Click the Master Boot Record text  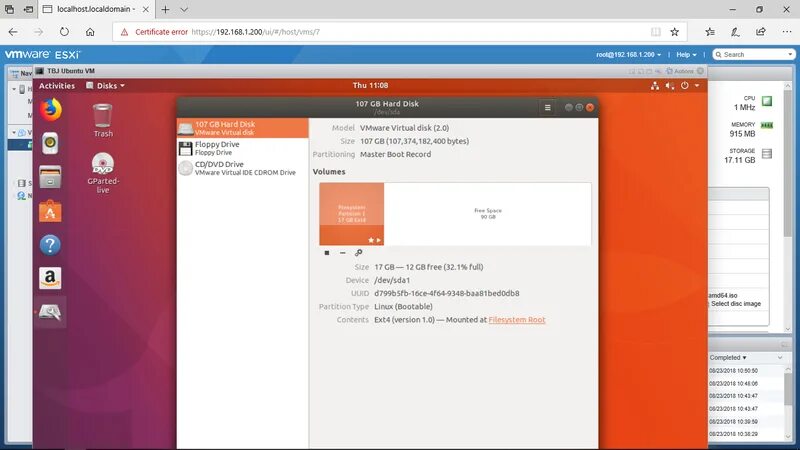tap(395, 154)
